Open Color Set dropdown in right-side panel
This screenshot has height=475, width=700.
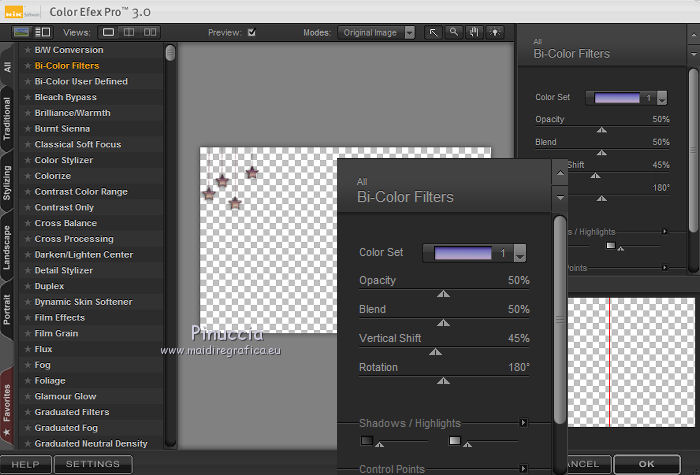click(662, 98)
